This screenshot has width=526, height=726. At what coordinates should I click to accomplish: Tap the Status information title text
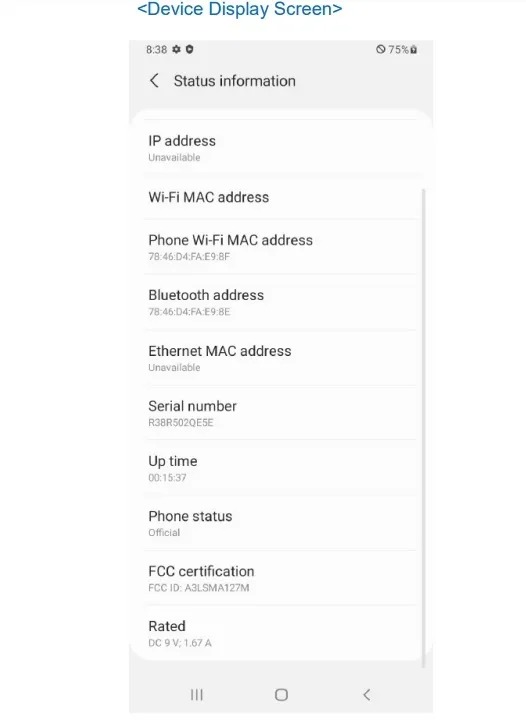click(234, 81)
